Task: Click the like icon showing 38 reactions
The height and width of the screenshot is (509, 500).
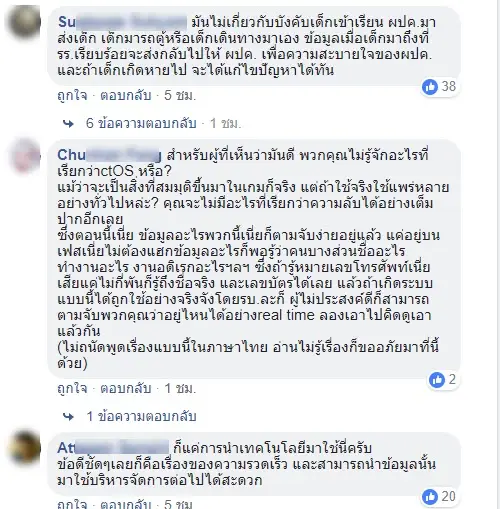Action: (430, 87)
